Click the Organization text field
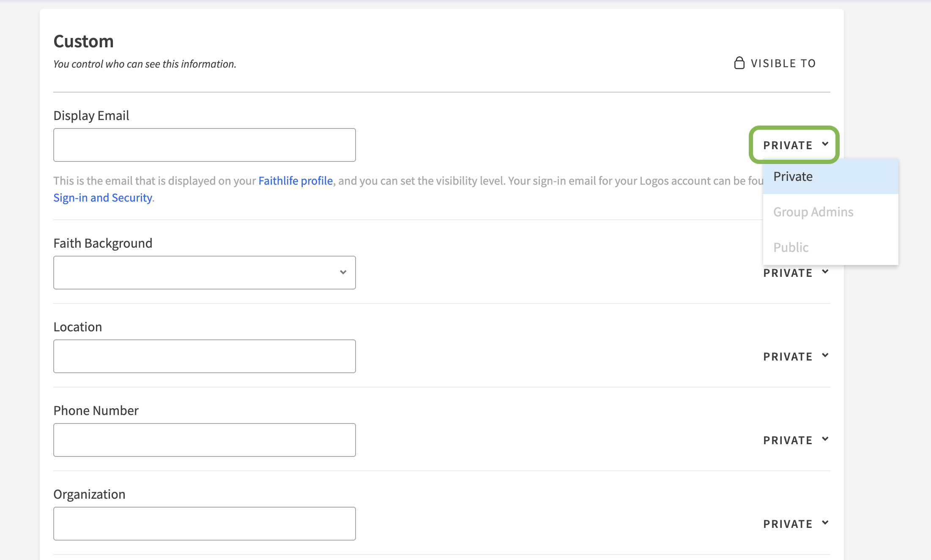 (x=205, y=524)
